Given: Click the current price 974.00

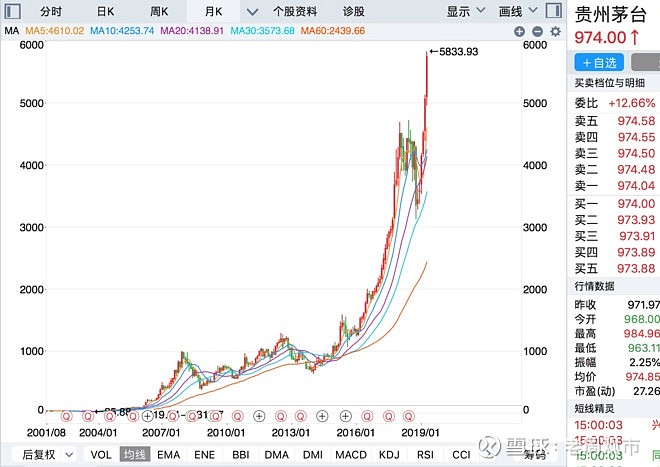Looking at the screenshot, I should tap(601, 38).
